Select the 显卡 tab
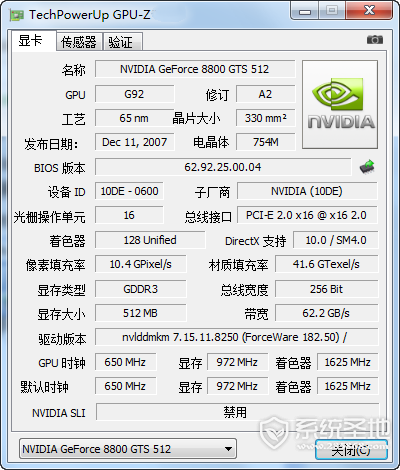400x470 pixels. [34, 41]
